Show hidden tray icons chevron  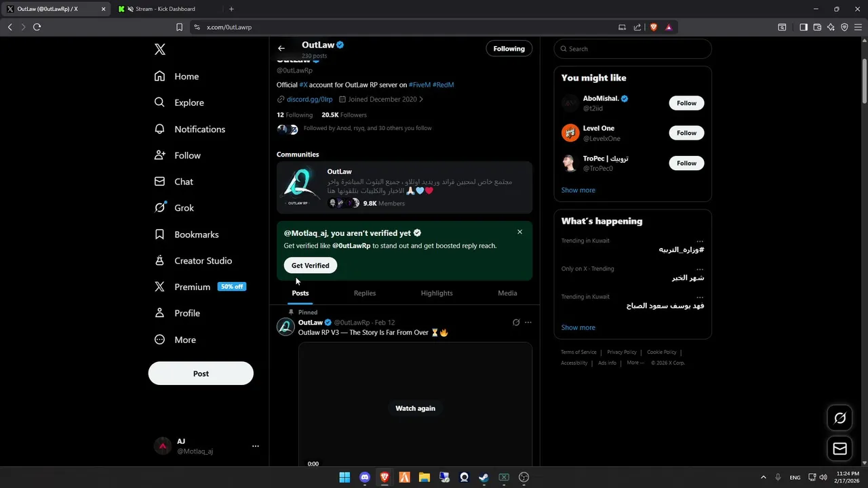click(764, 477)
